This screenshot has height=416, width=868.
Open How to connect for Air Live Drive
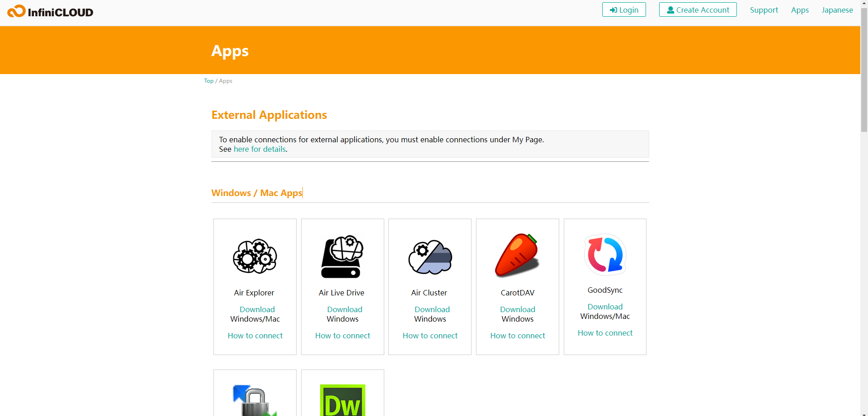pyautogui.click(x=342, y=336)
